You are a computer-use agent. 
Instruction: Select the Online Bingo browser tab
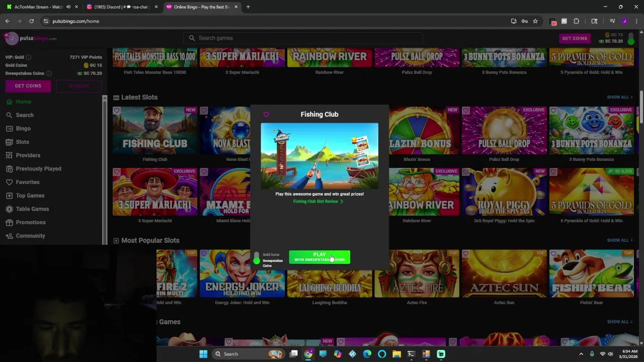pyautogui.click(x=201, y=7)
